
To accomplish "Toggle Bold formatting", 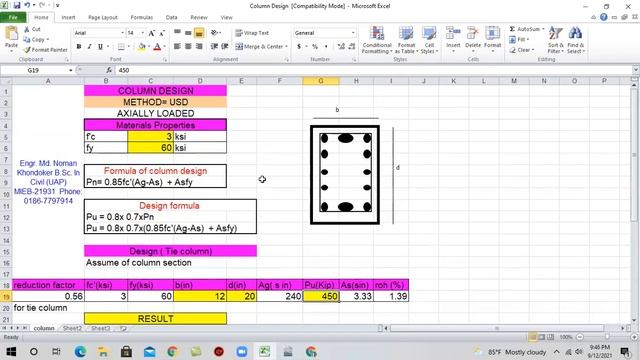I will 79,47.
